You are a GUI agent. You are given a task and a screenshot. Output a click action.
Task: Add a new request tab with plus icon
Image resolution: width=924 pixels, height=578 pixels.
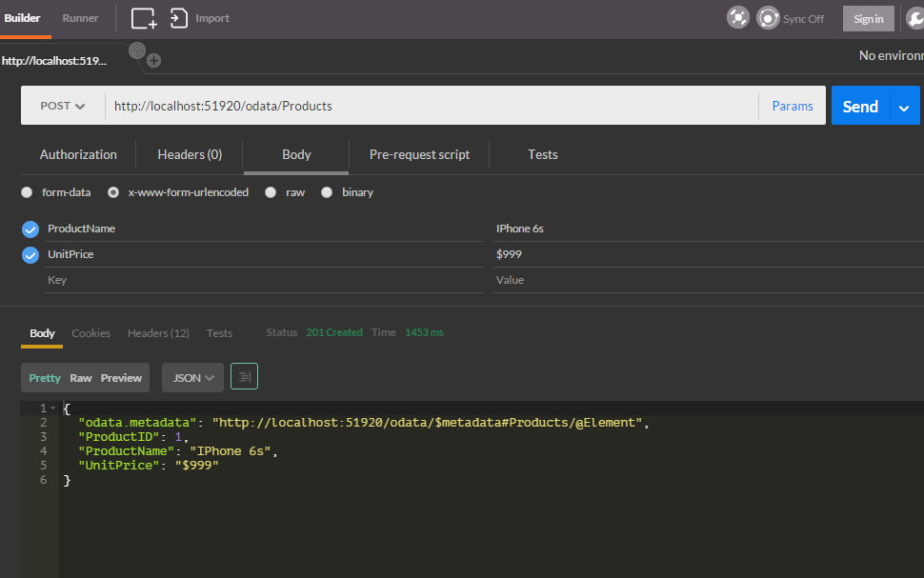(153, 60)
